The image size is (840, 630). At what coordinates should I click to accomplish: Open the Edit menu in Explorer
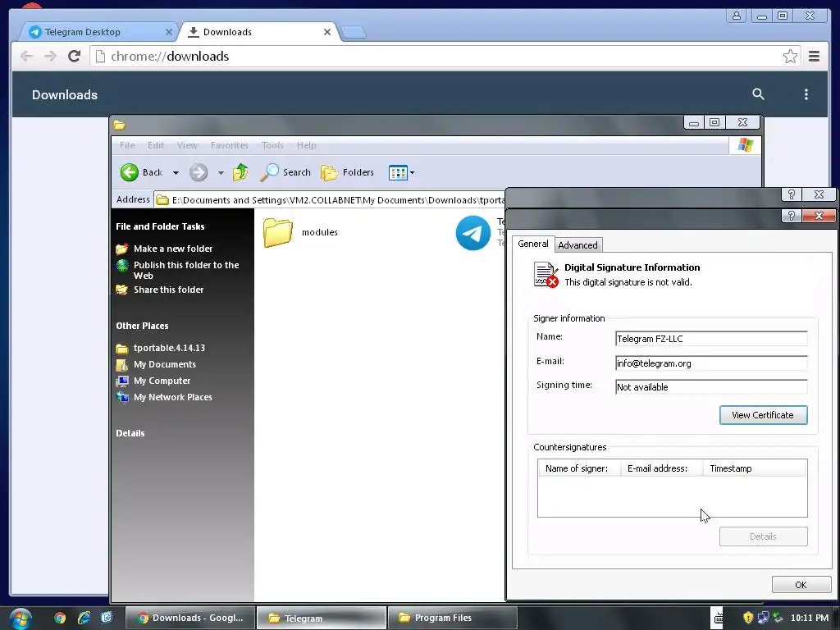pos(156,145)
